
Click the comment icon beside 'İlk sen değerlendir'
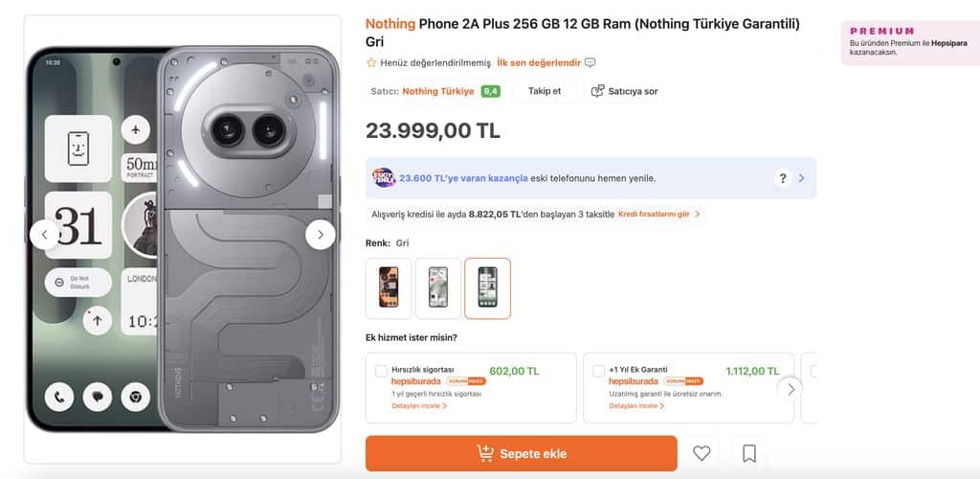pos(590,63)
